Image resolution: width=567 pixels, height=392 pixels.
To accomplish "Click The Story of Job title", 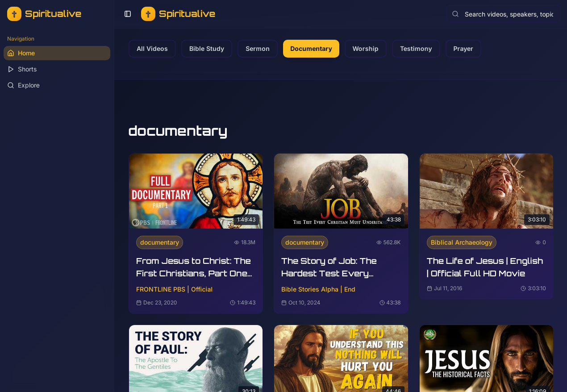I will point(329,267).
